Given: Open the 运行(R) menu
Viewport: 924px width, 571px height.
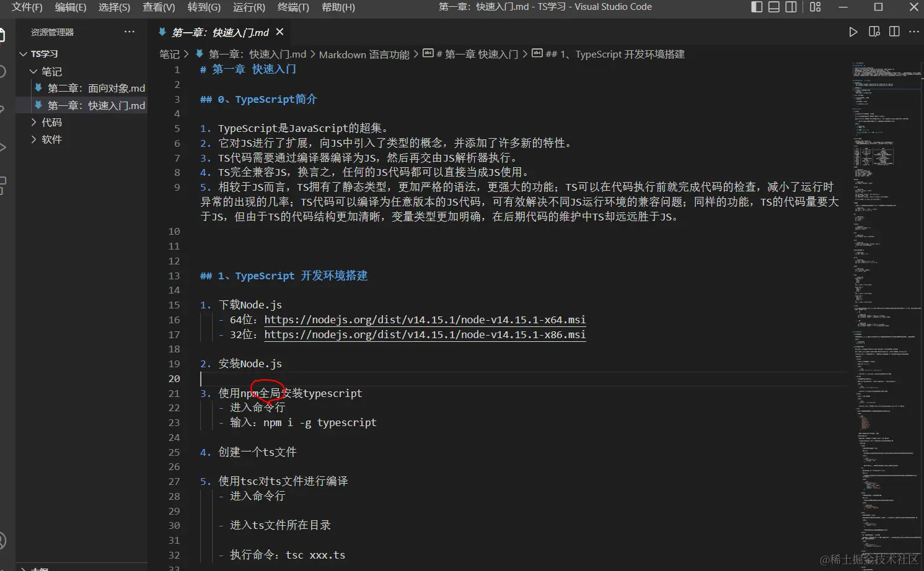Looking at the screenshot, I should pyautogui.click(x=249, y=7).
